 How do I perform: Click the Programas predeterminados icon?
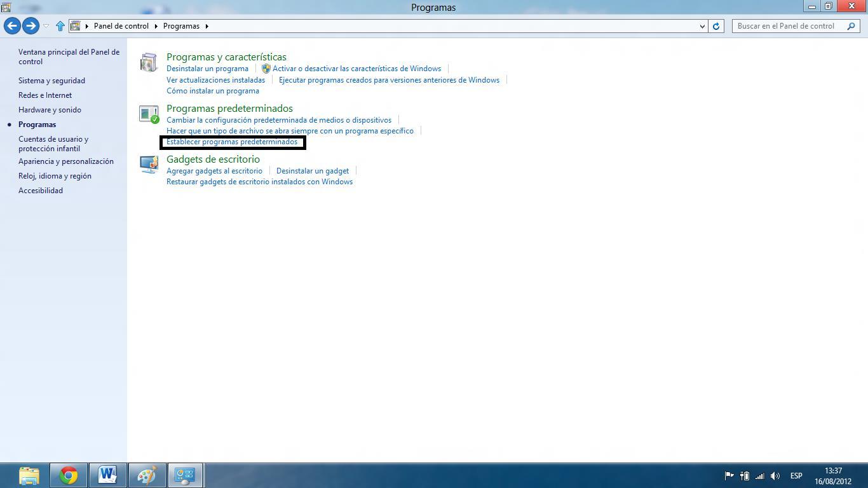pyautogui.click(x=149, y=114)
